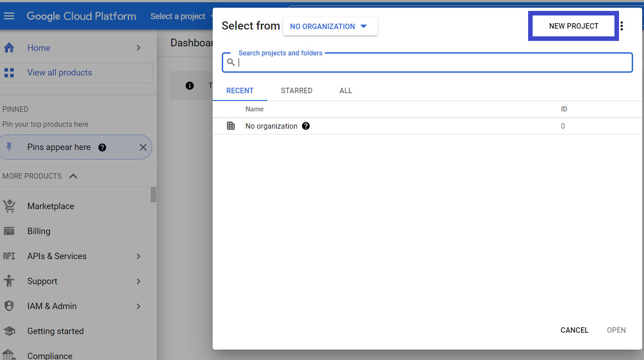Select the No organization row name
This screenshot has height=360, width=644.
(271, 126)
